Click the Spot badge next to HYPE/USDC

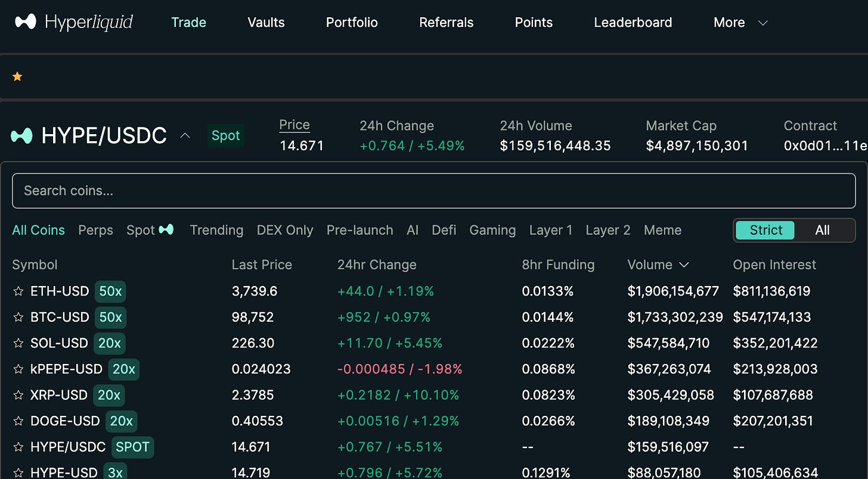(x=225, y=136)
